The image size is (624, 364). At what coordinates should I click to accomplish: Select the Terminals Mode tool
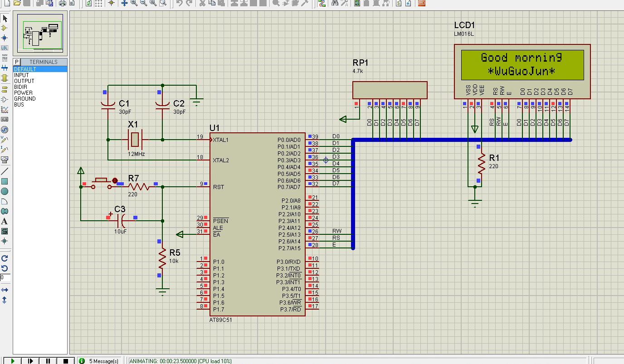pos(5,89)
